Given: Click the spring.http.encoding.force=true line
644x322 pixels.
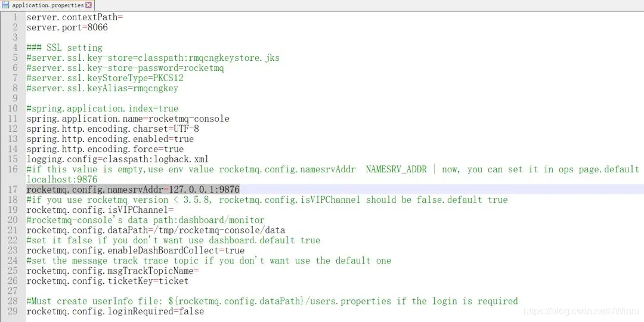Looking at the screenshot, I should [x=105, y=149].
